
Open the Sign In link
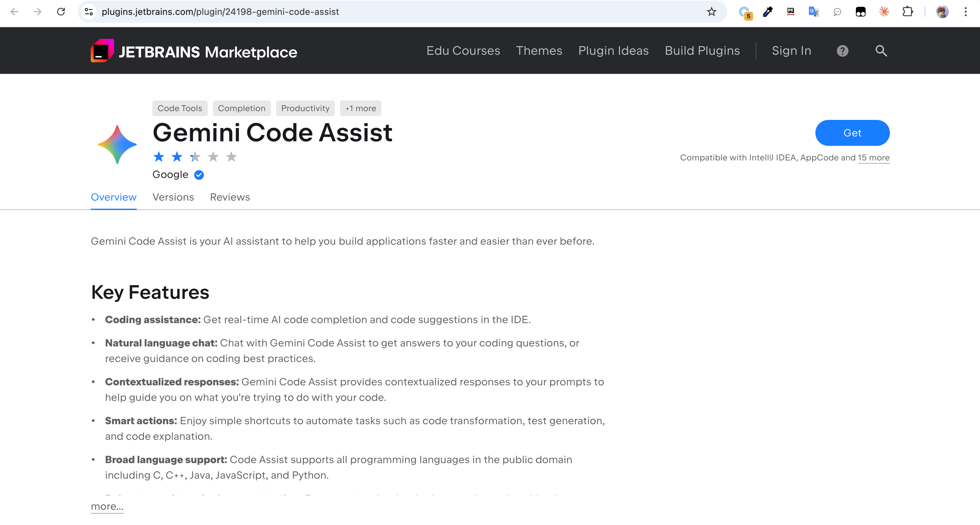pos(791,51)
